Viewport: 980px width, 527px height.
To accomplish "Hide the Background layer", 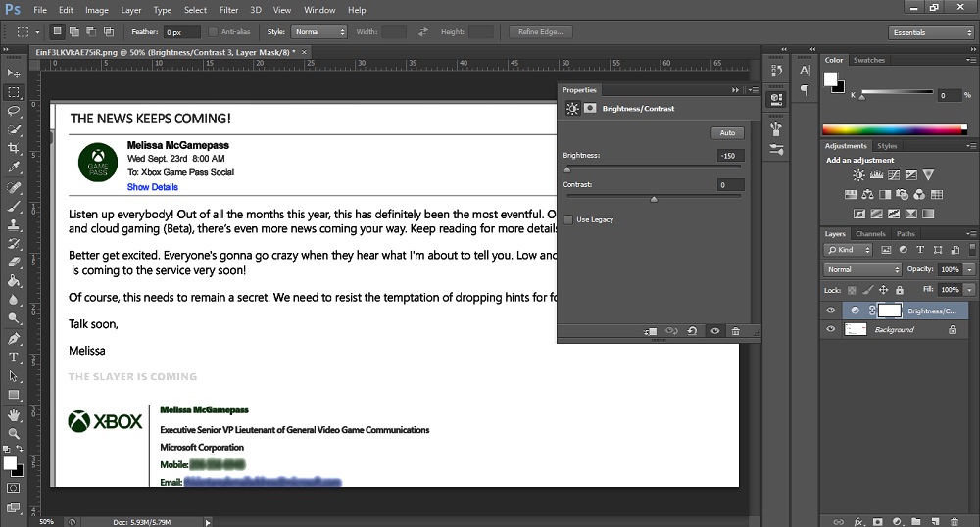I will (x=831, y=329).
